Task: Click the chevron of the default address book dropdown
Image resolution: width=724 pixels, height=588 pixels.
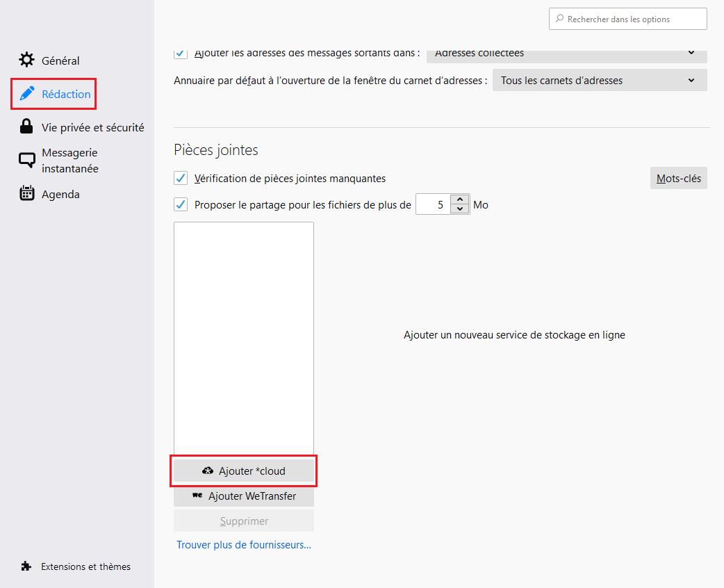Action: coord(691,80)
